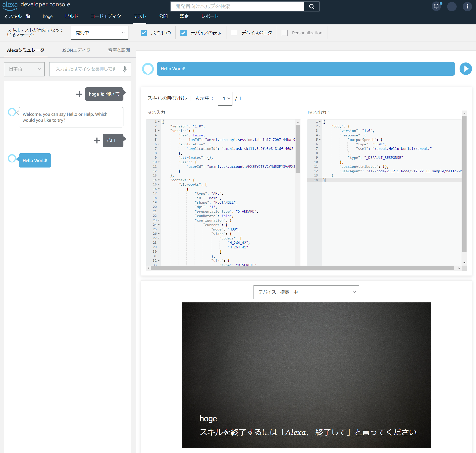Switch to JSONエディタ tab

click(x=76, y=50)
